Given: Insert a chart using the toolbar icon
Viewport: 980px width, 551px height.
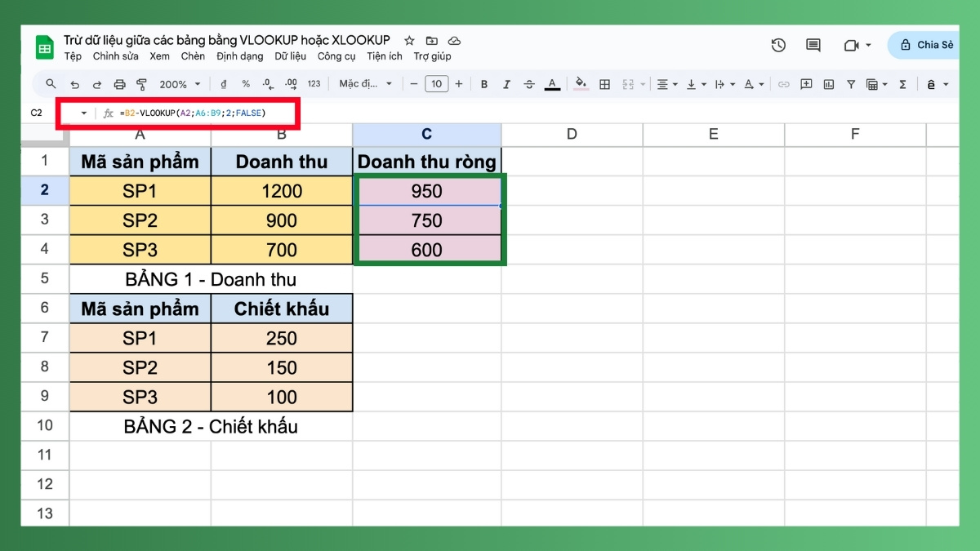Looking at the screenshot, I should click(x=827, y=84).
